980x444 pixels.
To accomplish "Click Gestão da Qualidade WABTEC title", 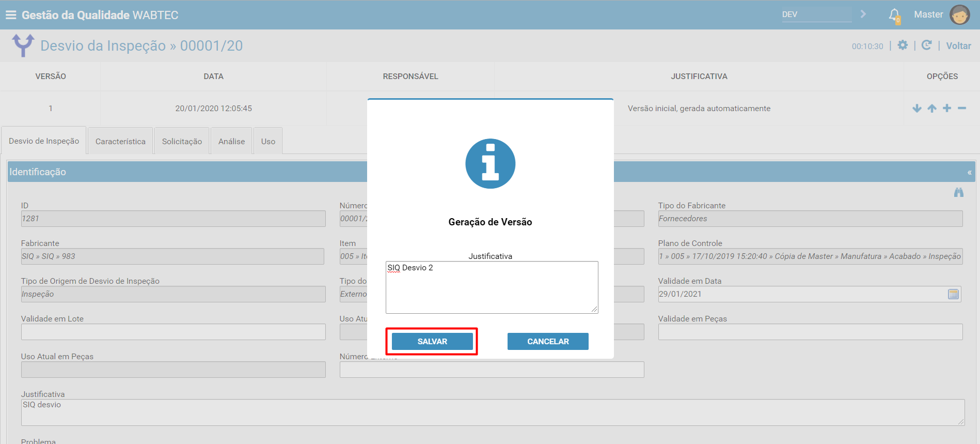I will coord(100,15).
